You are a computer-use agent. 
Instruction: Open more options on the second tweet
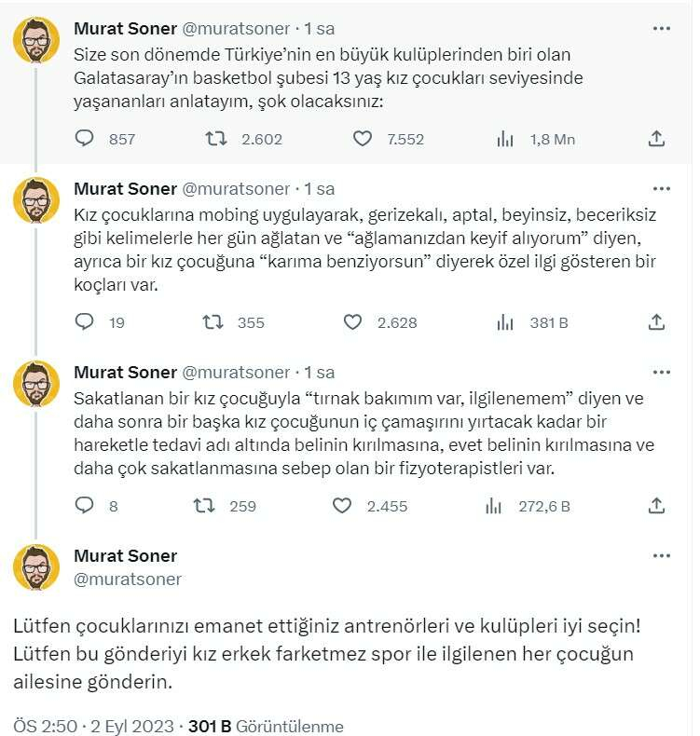(661, 188)
